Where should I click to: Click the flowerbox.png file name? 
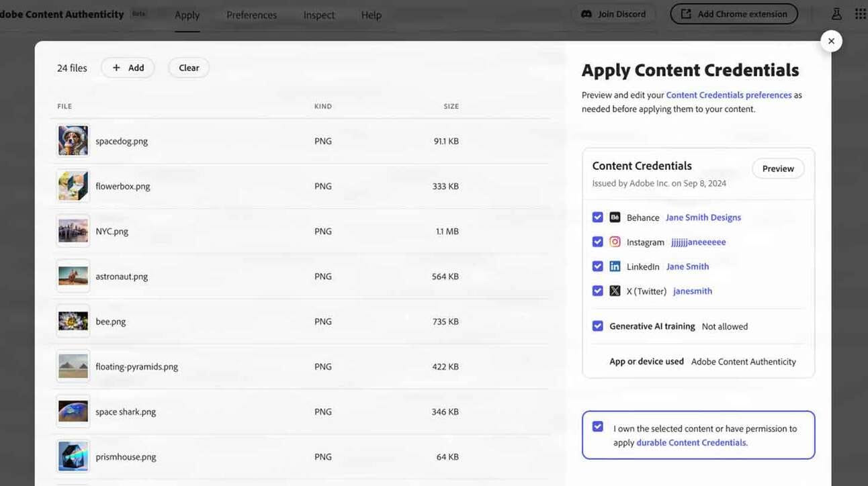click(123, 186)
